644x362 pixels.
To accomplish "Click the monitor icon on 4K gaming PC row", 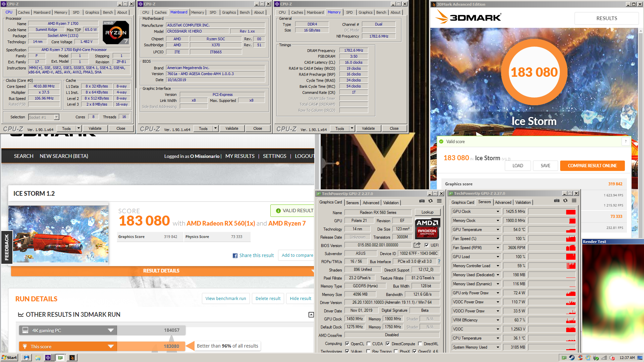I will click(25, 330).
